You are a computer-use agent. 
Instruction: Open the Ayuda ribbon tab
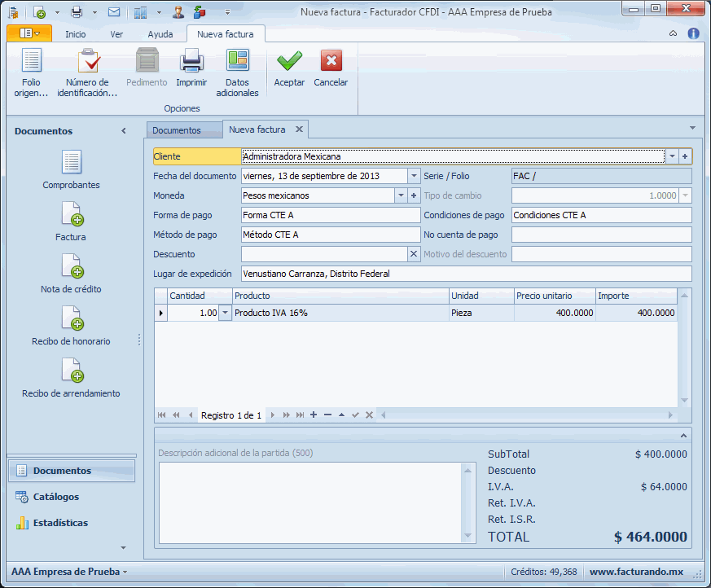coord(160,34)
